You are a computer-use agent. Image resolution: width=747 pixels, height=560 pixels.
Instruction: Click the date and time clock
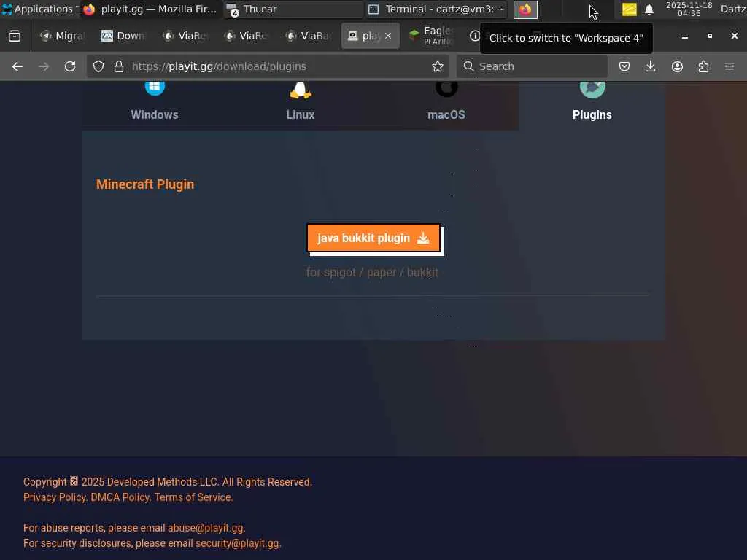pos(689,9)
